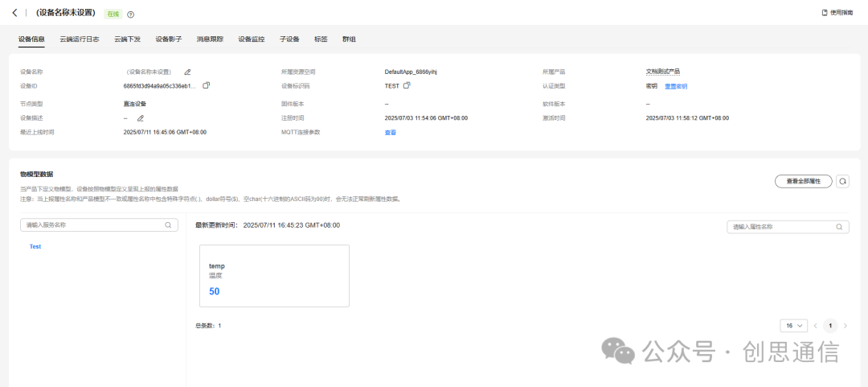This screenshot has width=868, height=387.
Task: Select the Test service in list
Action: pos(35,247)
